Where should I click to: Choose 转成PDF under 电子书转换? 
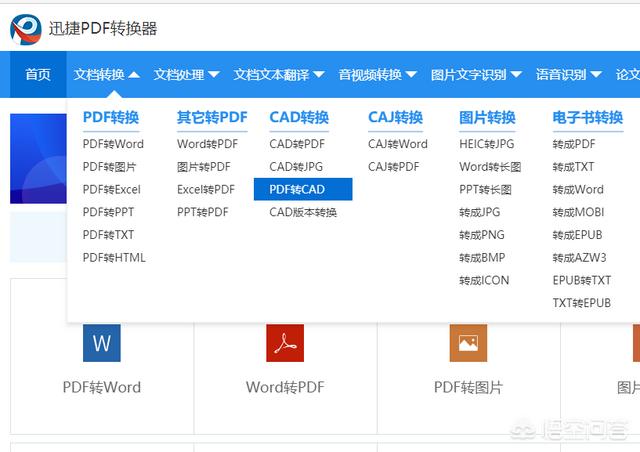[574, 144]
